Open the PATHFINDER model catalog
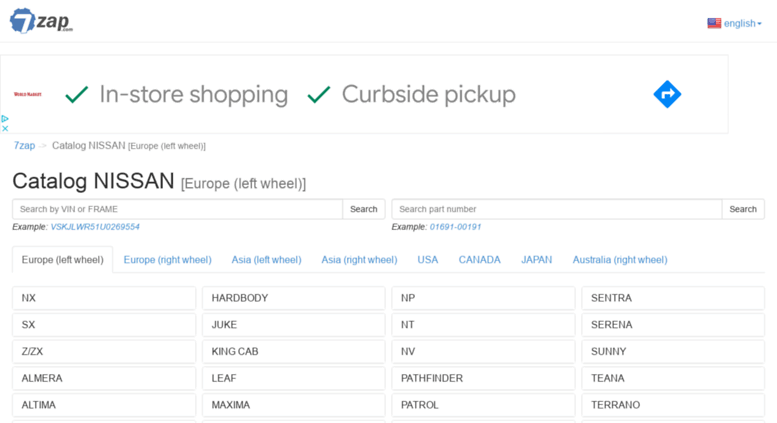 click(x=483, y=378)
